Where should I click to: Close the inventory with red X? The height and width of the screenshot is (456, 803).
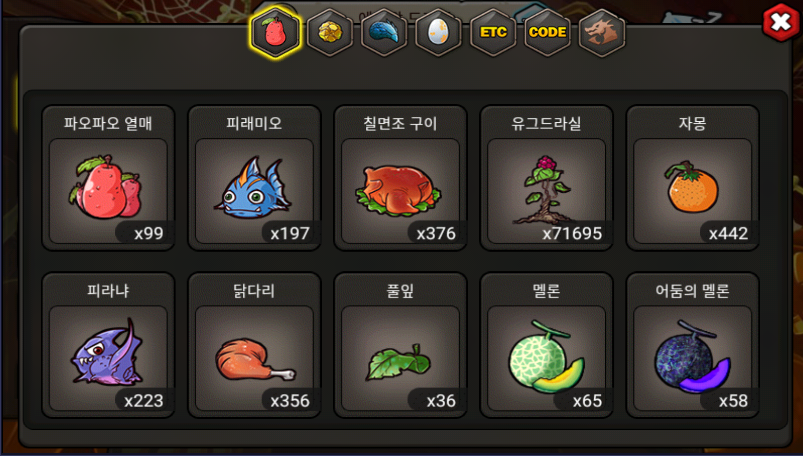pos(780,23)
